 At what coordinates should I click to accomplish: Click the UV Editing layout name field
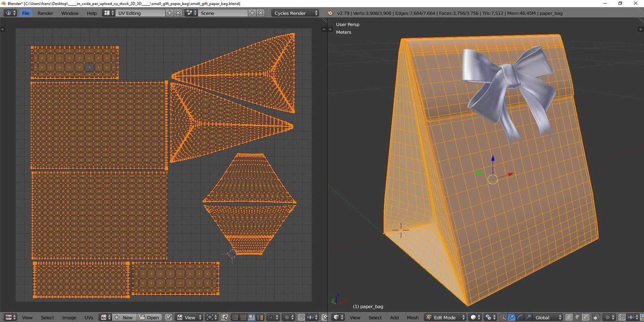[141, 13]
